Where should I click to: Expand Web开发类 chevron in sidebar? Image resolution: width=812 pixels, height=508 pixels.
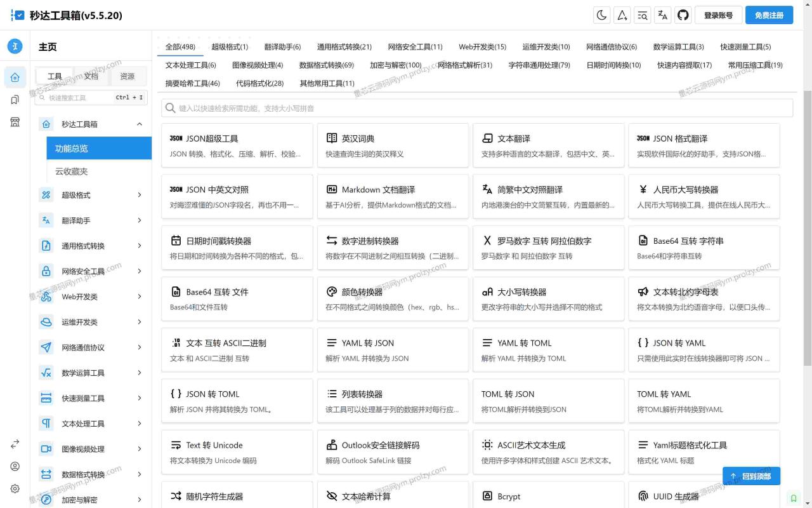pos(140,297)
